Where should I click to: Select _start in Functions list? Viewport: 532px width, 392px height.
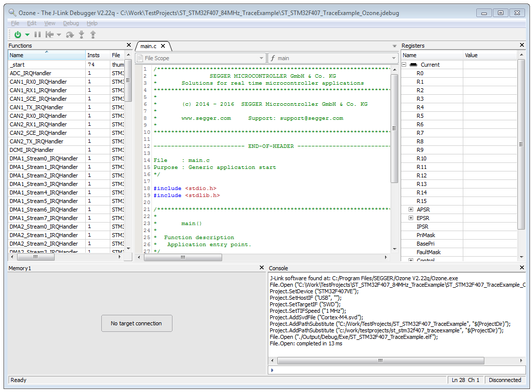pos(66,65)
